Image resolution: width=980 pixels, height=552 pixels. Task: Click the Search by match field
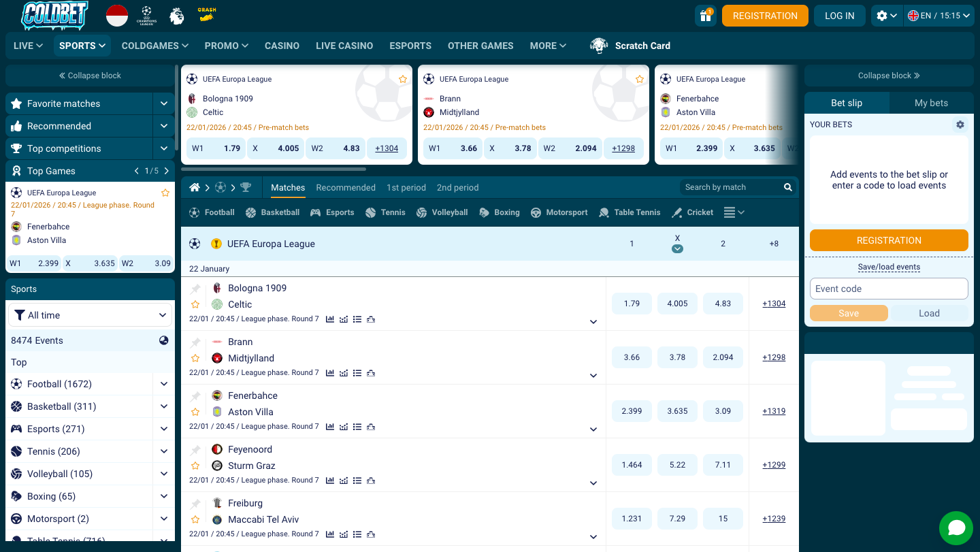click(732, 187)
